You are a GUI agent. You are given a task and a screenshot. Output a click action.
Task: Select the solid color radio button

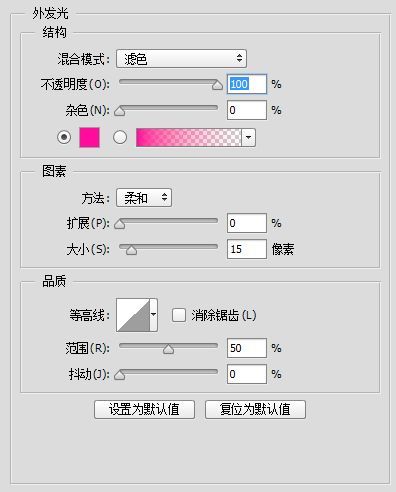[64, 137]
